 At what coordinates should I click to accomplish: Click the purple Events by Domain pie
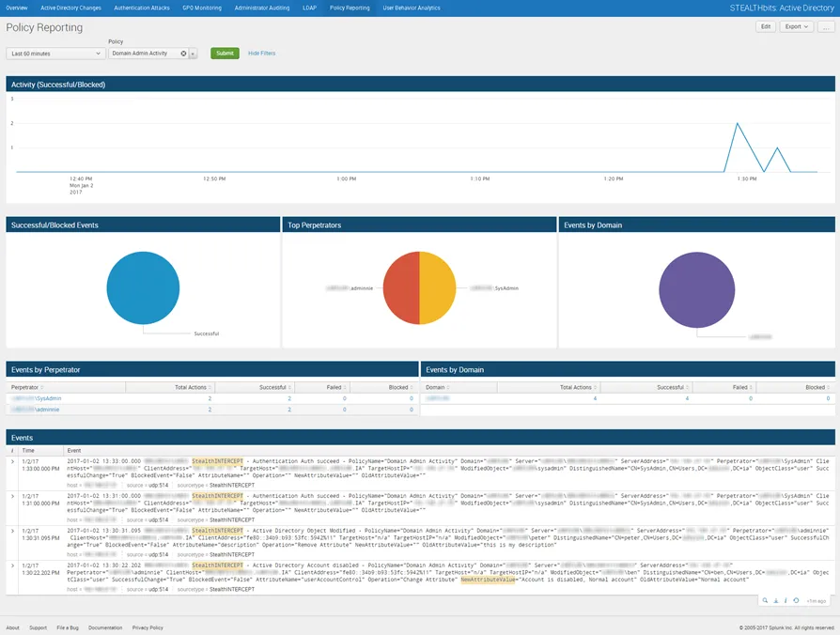(697, 289)
